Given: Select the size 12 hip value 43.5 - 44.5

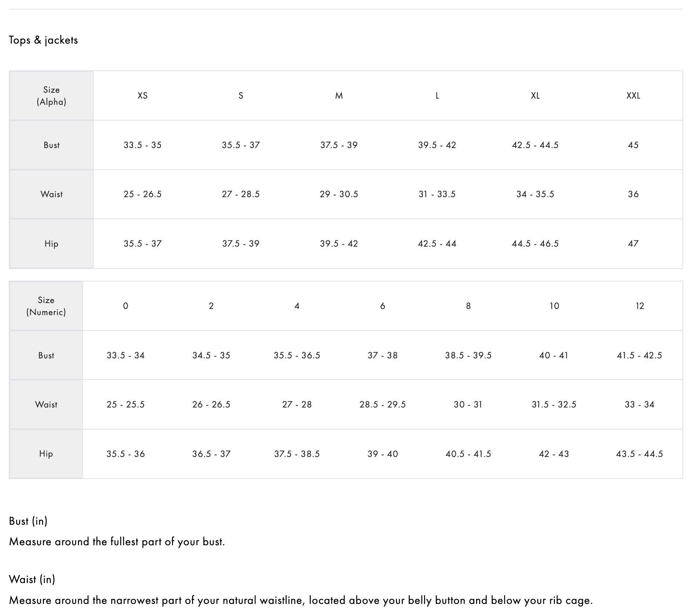Looking at the screenshot, I should coord(640,454).
